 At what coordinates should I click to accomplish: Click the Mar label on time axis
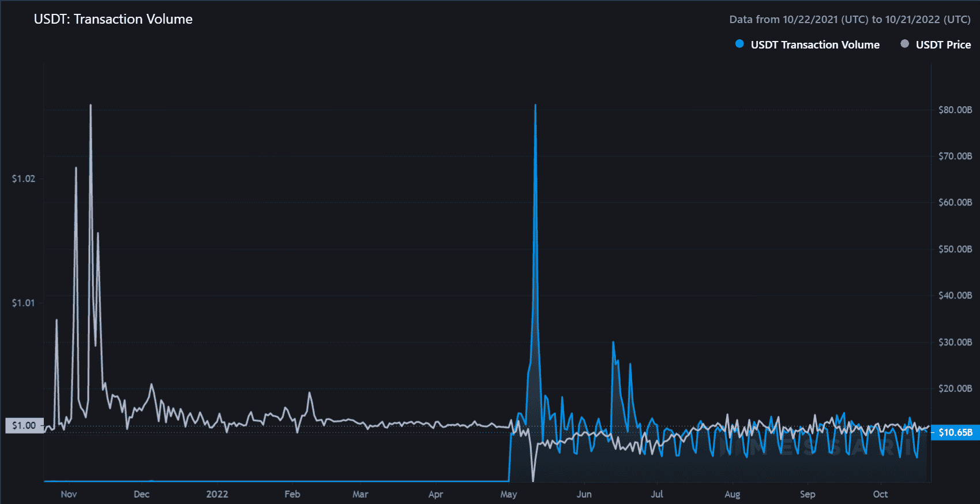361,494
